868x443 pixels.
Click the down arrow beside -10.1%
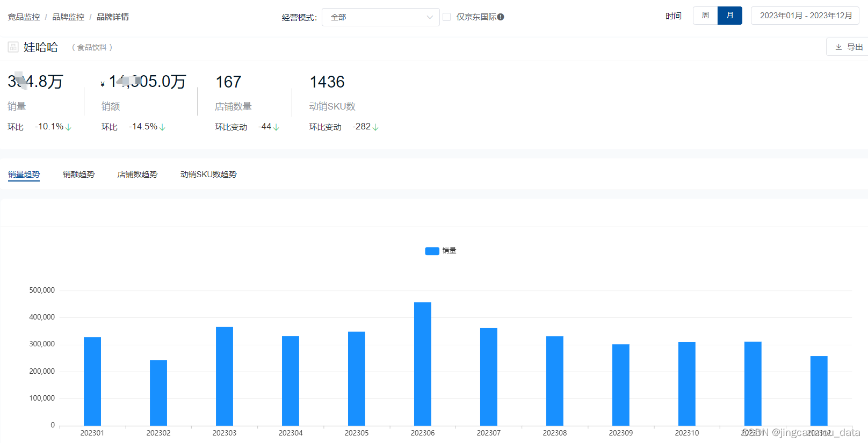point(69,127)
